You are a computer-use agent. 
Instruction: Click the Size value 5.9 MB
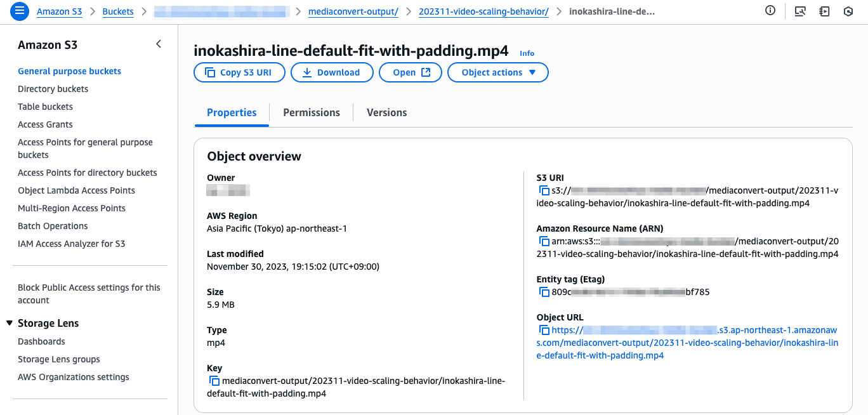[x=221, y=305]
